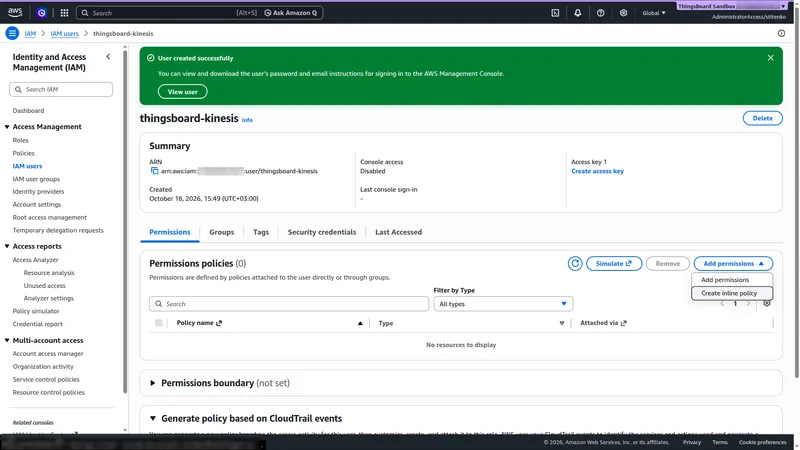Collapse Generate policy based on CloudTrail events
The image size is (800, 450).
[x=153, y=418]
